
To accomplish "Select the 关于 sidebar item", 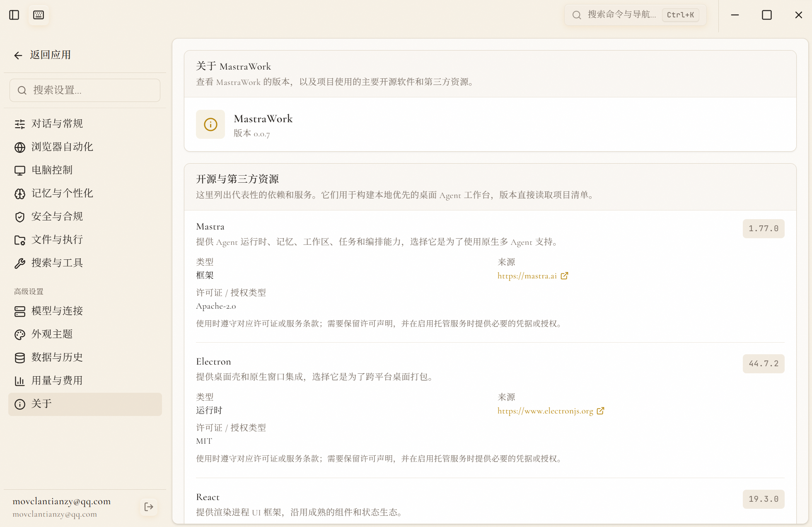I will [x=85, y=404].
